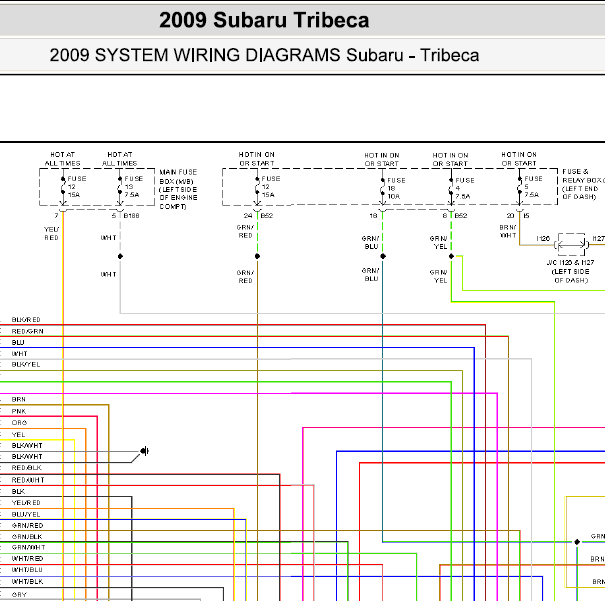605x601 pixels.
Task: Click the ORG wire label
Action: pos(19,423)
